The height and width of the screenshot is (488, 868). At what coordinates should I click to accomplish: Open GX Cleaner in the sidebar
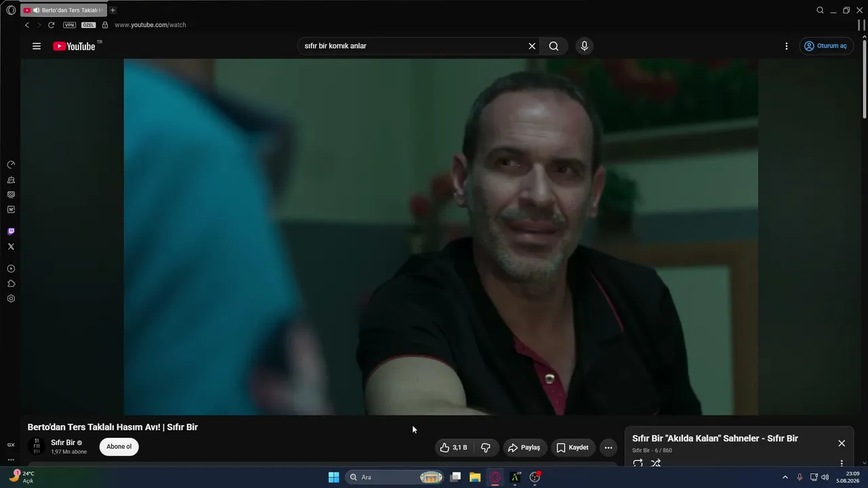point(11,180)
